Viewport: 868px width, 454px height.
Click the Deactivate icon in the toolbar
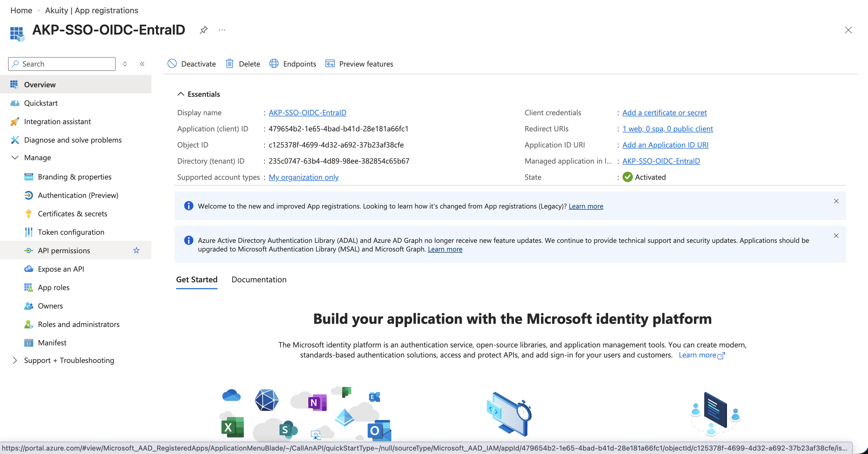(x=172, y=64)
